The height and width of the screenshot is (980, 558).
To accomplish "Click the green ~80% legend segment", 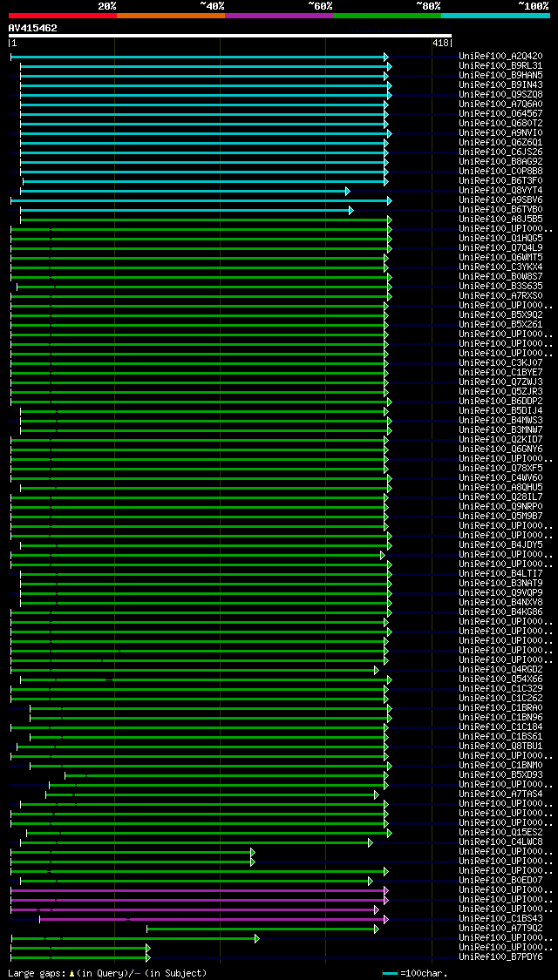I will 387,15.
